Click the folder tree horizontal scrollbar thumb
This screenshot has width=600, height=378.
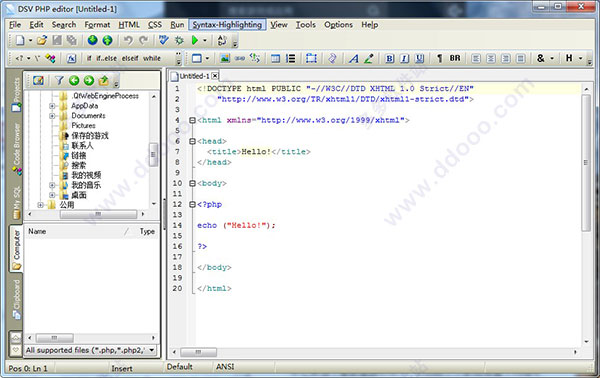coord(98,214)
